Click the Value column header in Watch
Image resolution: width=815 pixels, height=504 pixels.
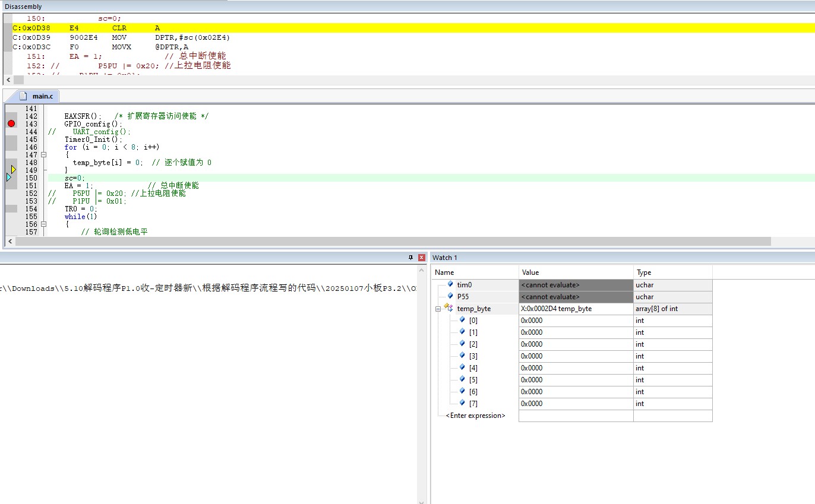pos(576,272)
